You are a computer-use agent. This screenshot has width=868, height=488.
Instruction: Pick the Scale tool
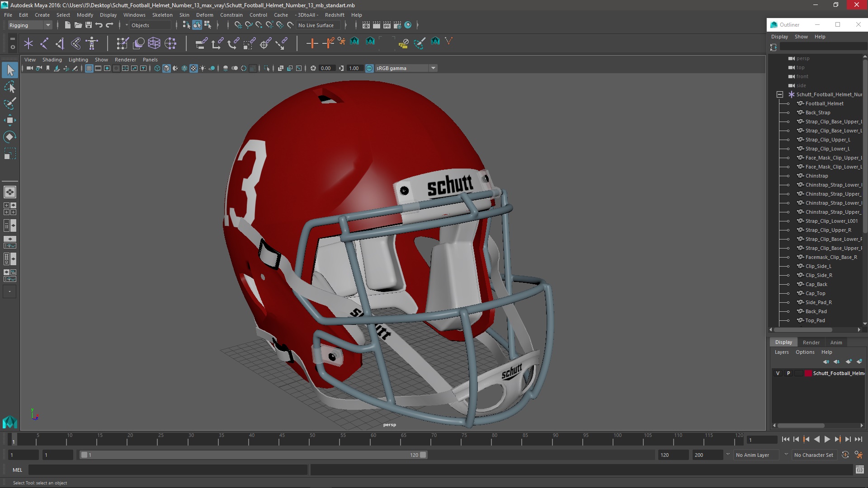click(x=10, y=154)
